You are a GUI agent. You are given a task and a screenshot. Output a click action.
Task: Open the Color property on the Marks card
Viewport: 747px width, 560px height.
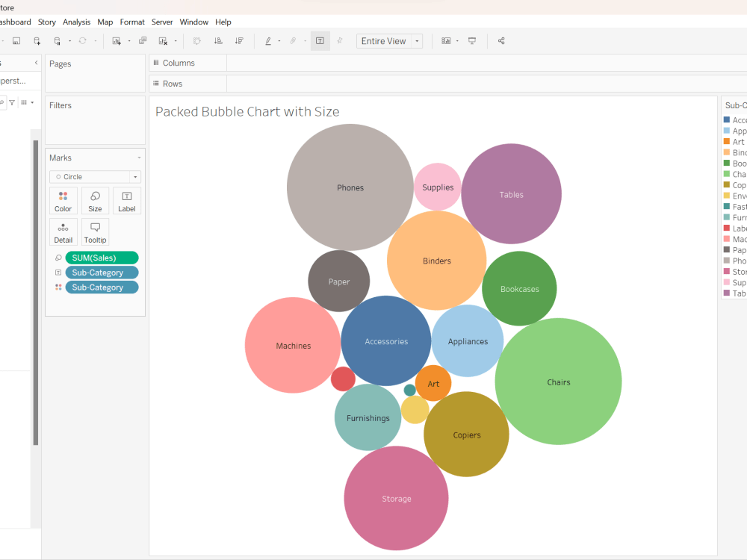point(63,200)
